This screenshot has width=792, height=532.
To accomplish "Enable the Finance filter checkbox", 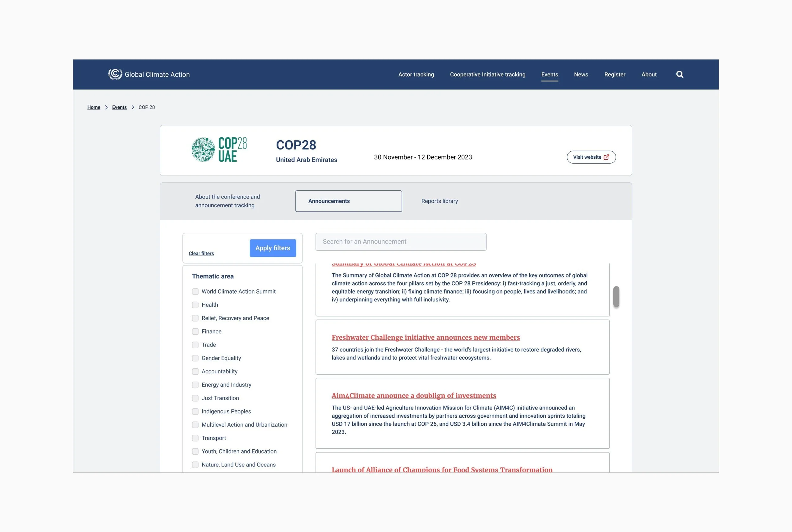I will pyautogui.click(x=195, y=332).
